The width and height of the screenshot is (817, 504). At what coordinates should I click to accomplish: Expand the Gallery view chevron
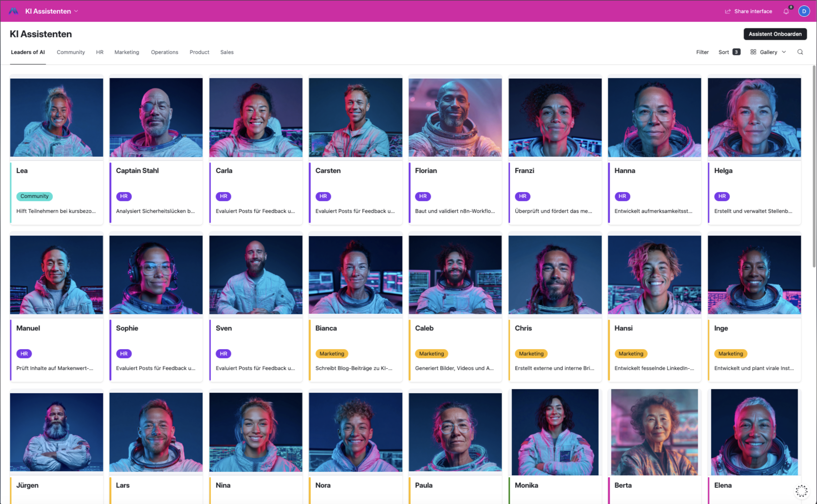784,52
